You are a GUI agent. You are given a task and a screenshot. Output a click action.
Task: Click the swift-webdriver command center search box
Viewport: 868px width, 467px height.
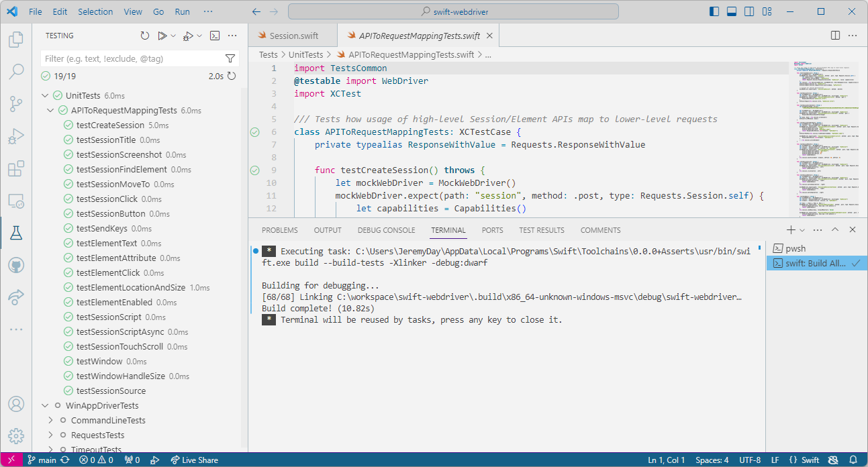[452, 11]
